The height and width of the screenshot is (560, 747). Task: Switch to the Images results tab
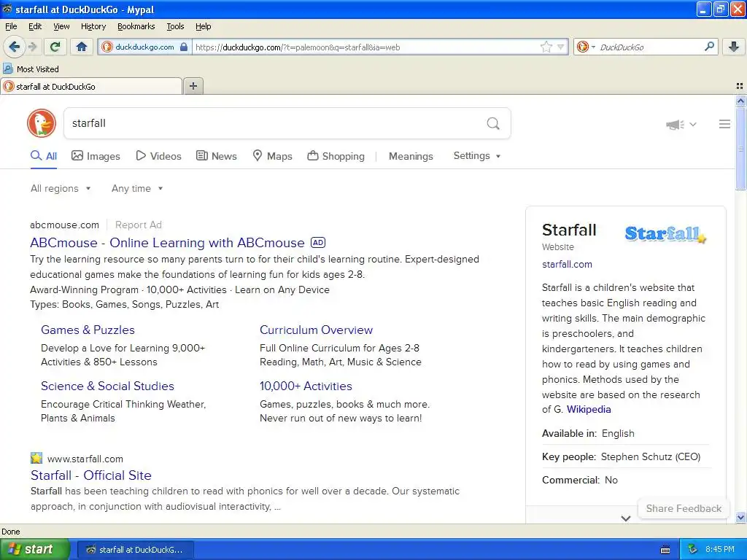click(96, 156)
